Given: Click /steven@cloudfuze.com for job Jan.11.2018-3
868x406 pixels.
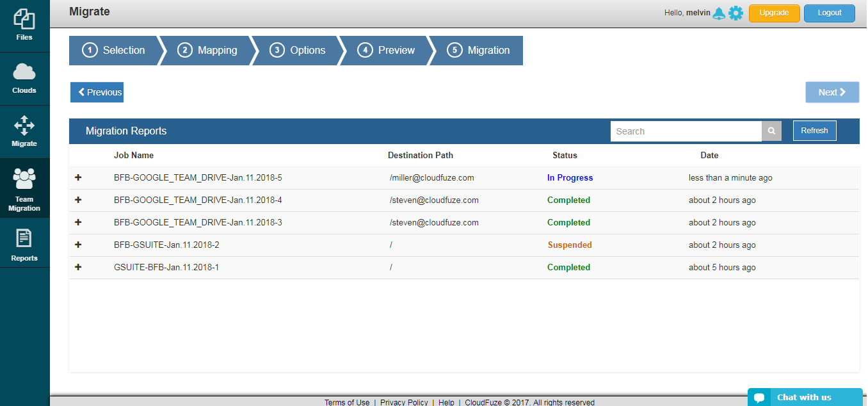Looking at the screenshot, I should coord(434,222).
